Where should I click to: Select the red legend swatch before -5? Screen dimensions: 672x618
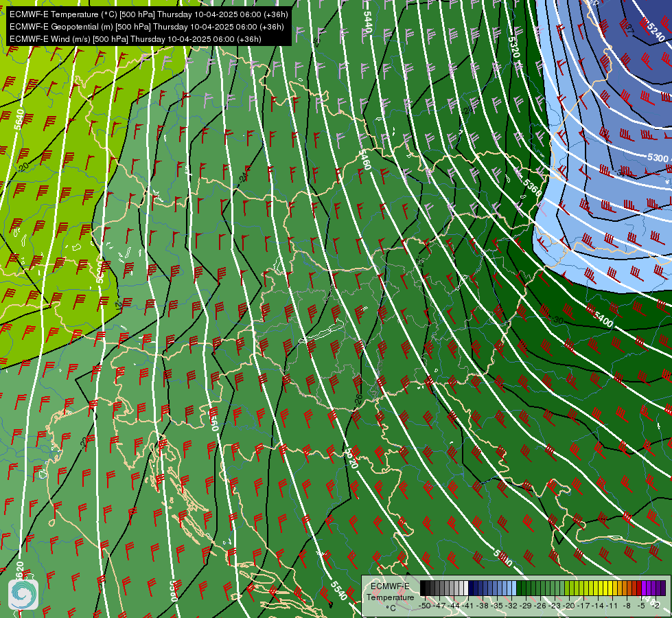639,588
